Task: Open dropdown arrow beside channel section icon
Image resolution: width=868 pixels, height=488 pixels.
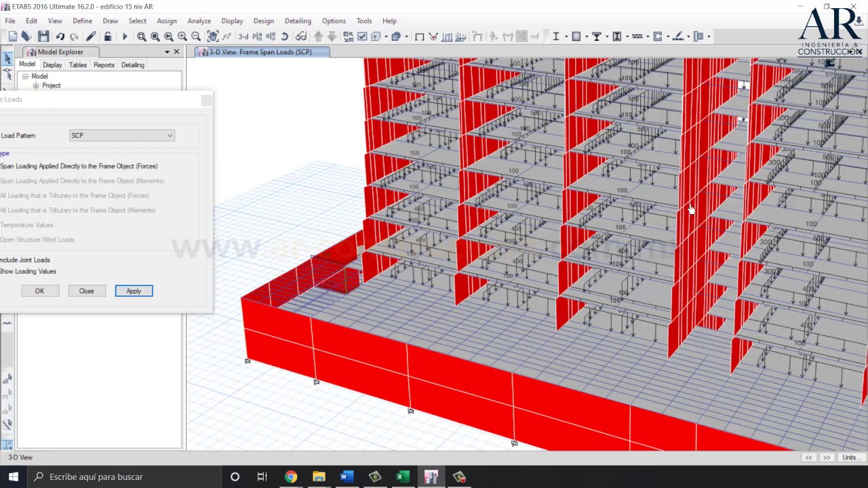Action: coord(668,37)
